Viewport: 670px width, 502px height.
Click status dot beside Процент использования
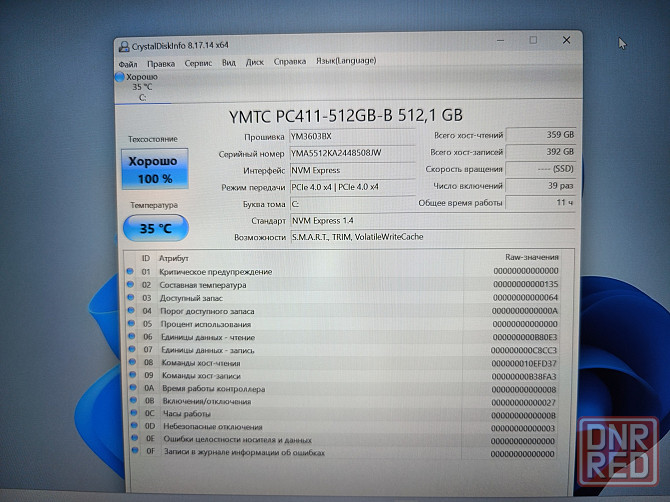click(130, 323)
